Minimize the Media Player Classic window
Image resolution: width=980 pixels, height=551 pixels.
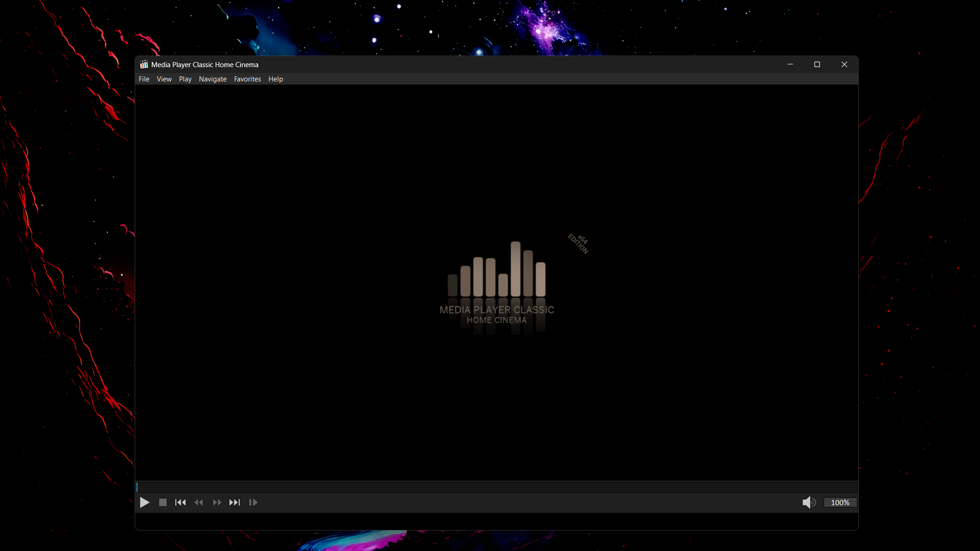pos(790,64)
